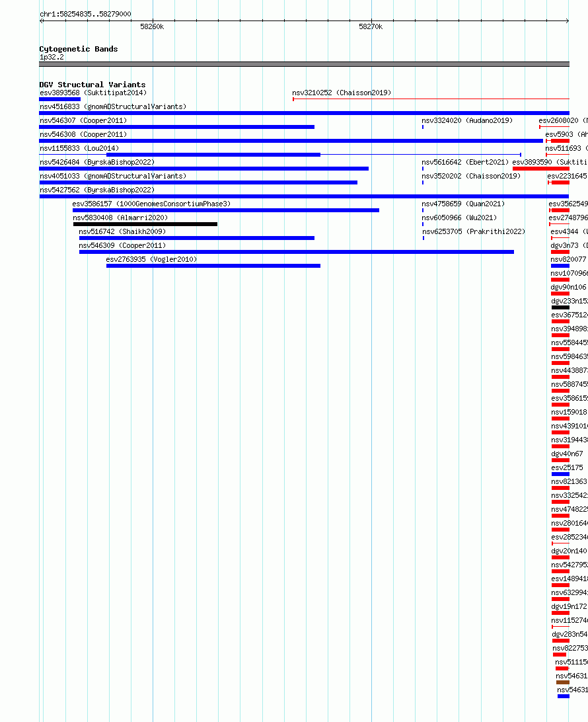This screenshot has height=722, width=588.
Task: Click the esv3893568 (Suktitipat2014) variant label
Action: (x=93, y=93)
